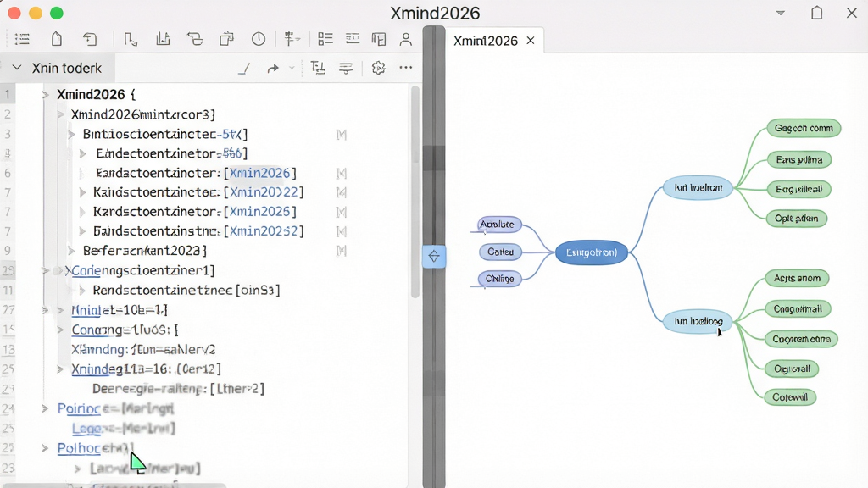868x488 pixels.
Task: Click the slash pen icon in the outline header
Action: pyautogui.click(x=244, y=69)
